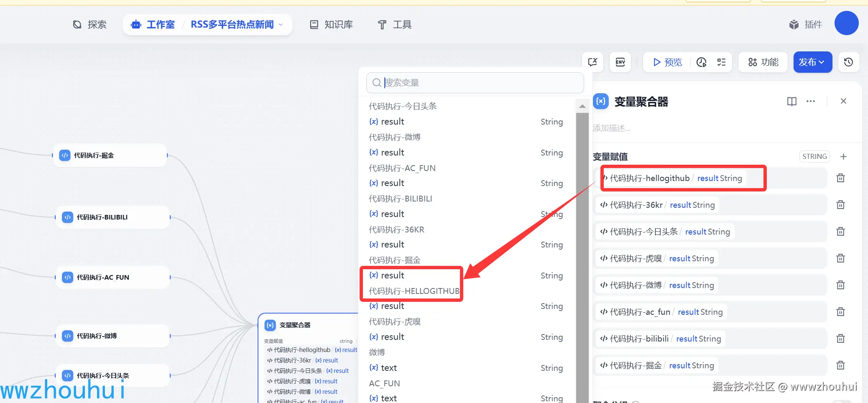Add a variable with plus icon

[843, 157]
